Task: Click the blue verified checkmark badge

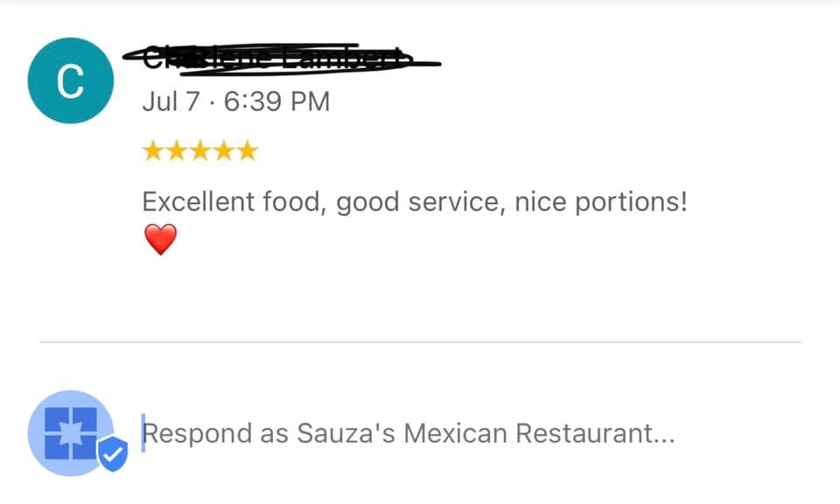Action: point(113,453)
